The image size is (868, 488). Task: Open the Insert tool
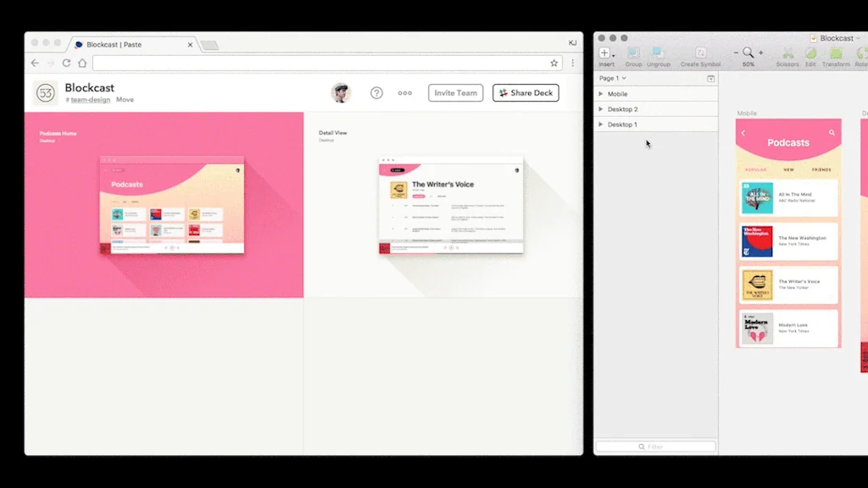(x=604, y=53)
